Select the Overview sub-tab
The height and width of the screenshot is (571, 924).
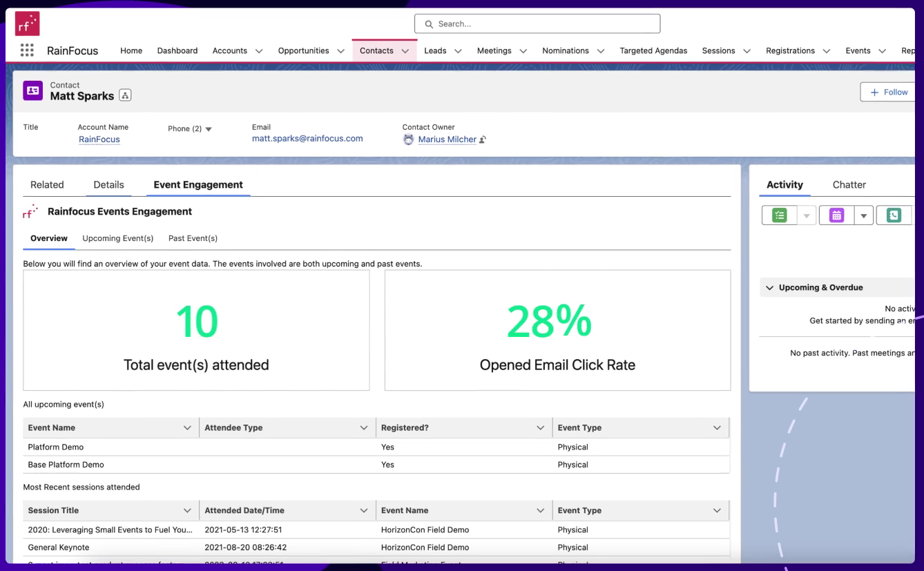(49, 238)
